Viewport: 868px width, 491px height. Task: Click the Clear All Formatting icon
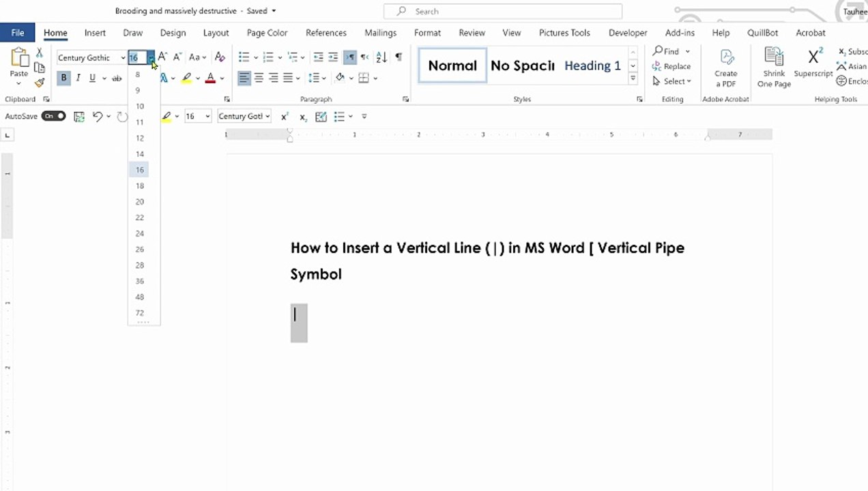tap(220, 57)
